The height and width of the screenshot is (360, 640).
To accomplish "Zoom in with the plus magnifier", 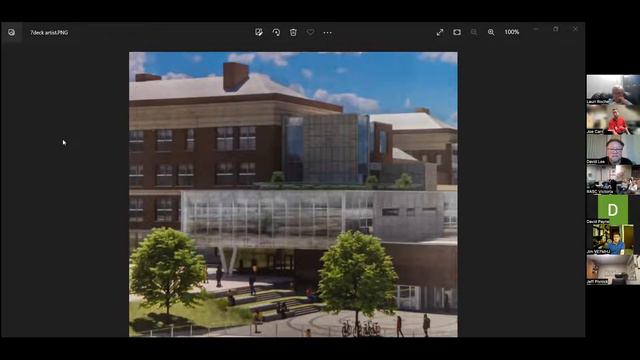I will click(x=491, y=32).
